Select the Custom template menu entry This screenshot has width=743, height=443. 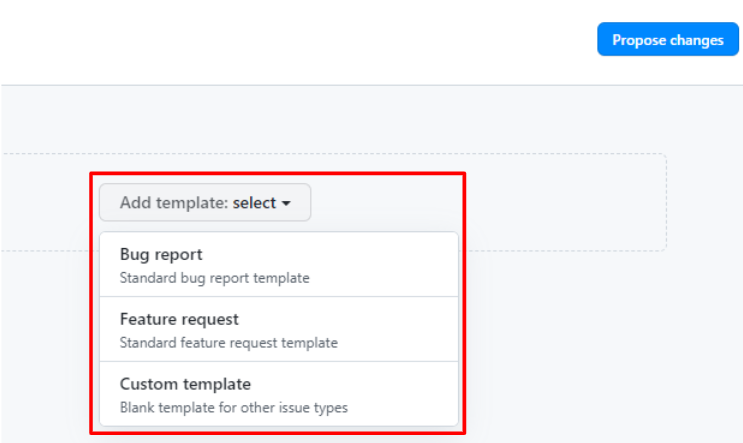pyautogui.click(x=279, y=394)
